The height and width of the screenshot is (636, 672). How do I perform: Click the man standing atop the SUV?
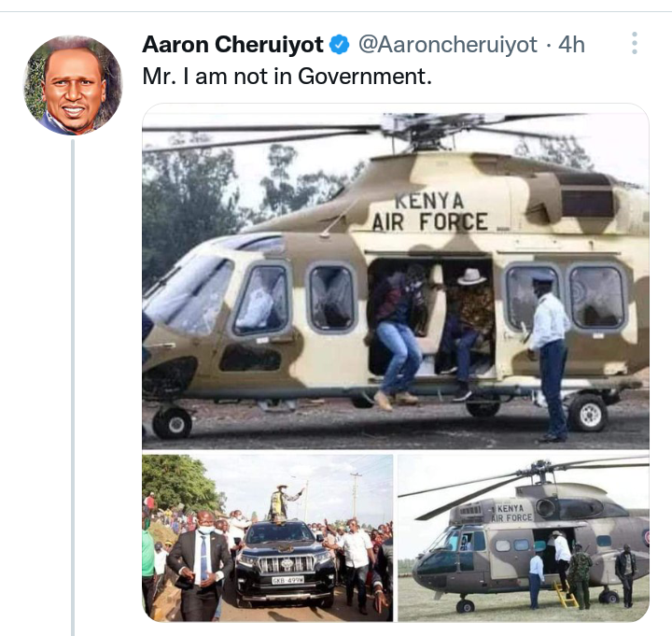[284, 503]
